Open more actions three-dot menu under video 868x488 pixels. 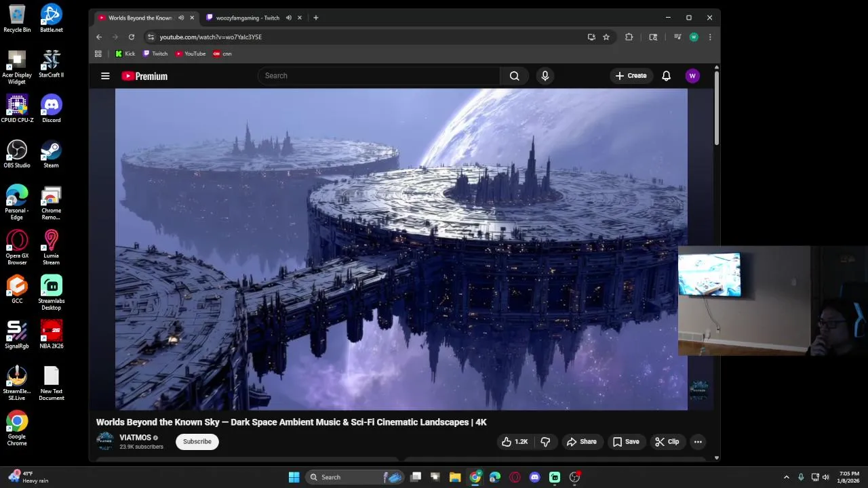point(698,442)
